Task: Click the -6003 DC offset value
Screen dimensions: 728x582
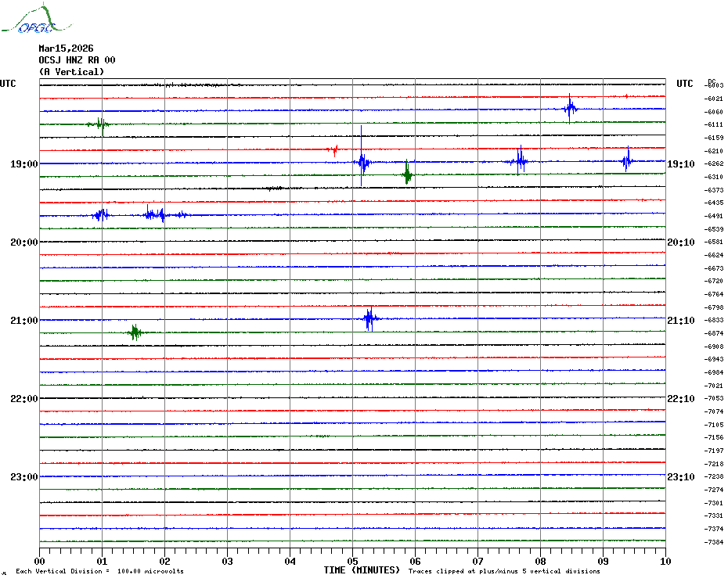Action: pos(715,85)
